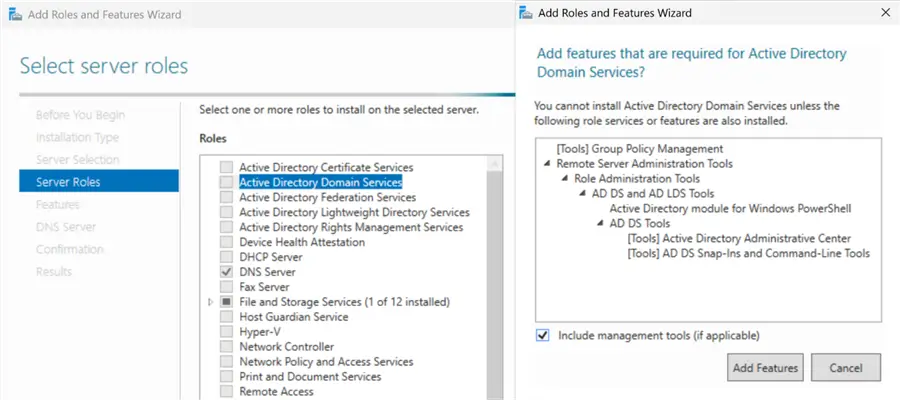Check the Fax Server checkbox
Screen dimensions: 900x400
point(227,287)
